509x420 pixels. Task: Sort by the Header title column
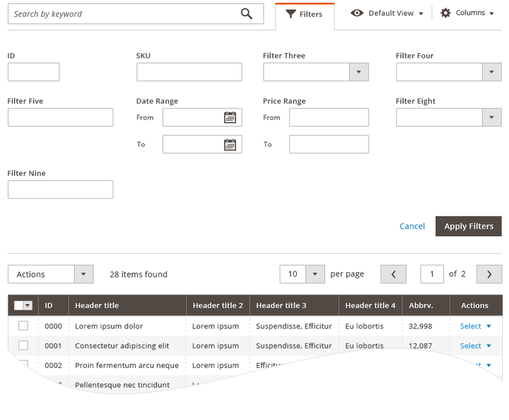pos(97,305)
